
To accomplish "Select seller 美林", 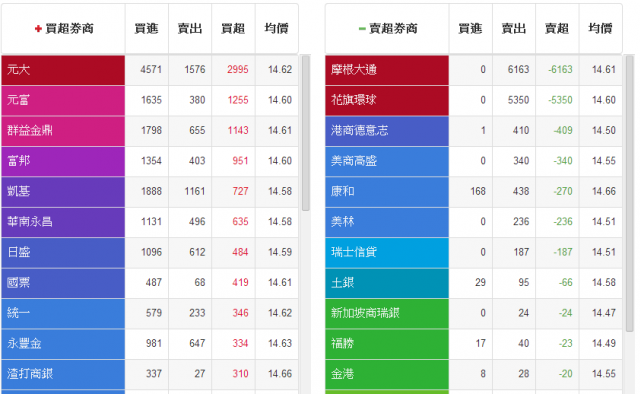I will [x=387, y=222].
